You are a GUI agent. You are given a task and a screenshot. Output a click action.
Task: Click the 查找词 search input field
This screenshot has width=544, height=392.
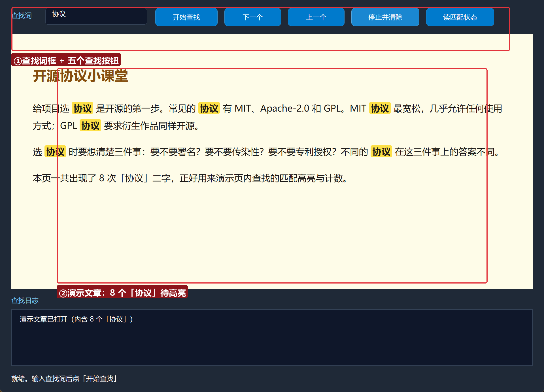click(96, 16)
